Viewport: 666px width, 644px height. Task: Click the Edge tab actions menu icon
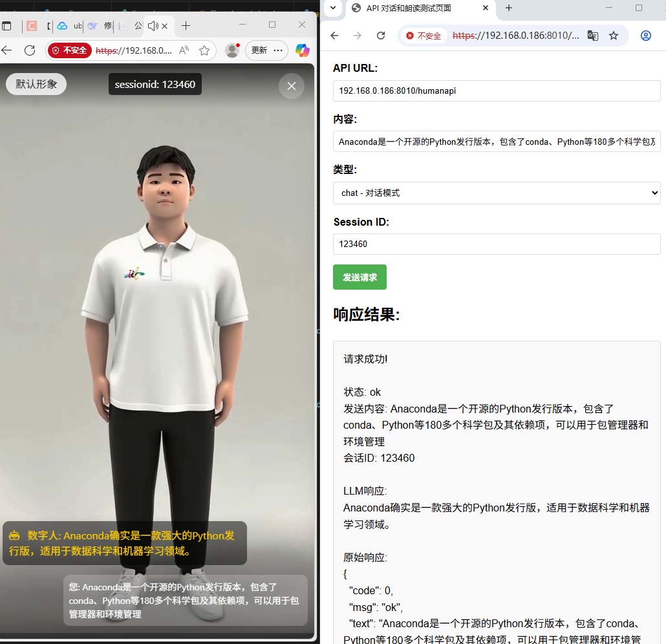click(6, 26)
